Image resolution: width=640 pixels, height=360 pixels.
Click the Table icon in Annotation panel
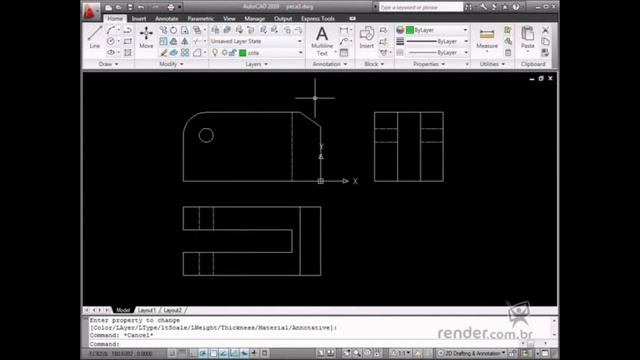click(344, 53)
